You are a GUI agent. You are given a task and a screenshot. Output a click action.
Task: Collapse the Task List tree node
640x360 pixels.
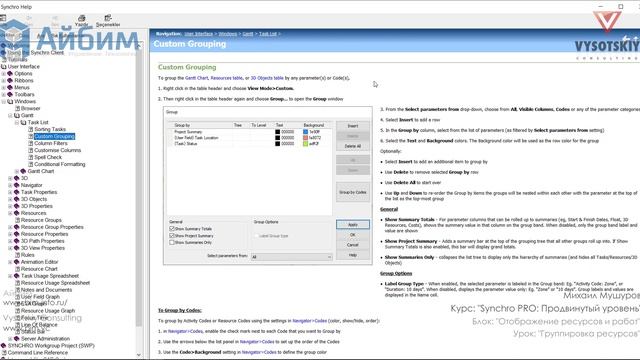(x=17, y=122)
